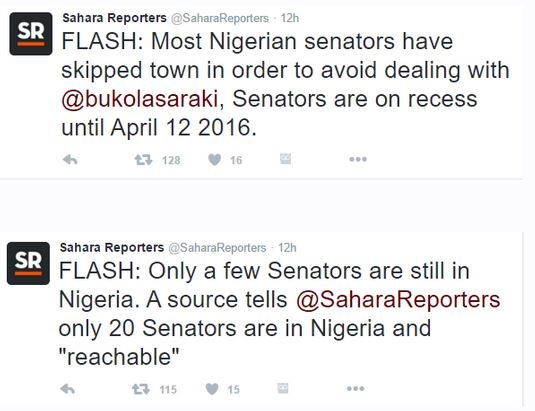This screenshot has height=411, width=535.
Task: Retweet the tweet about senators skipping town
Action: pos(143,160)
